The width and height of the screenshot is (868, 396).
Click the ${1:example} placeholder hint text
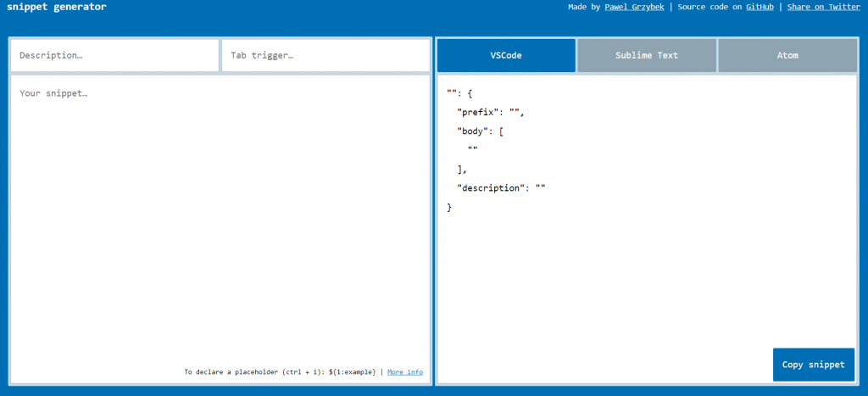(352, 371)
